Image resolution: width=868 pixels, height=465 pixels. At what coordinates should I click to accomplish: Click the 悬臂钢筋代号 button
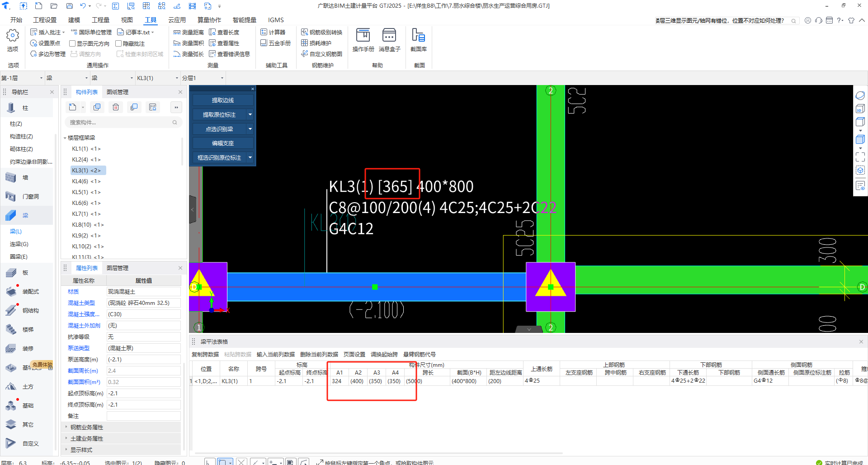(x=420, y=354)
